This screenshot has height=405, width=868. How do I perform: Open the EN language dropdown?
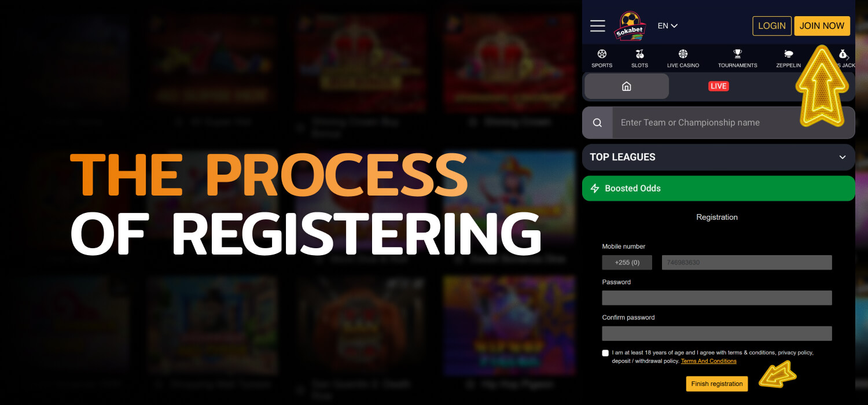tap(668, 25)
